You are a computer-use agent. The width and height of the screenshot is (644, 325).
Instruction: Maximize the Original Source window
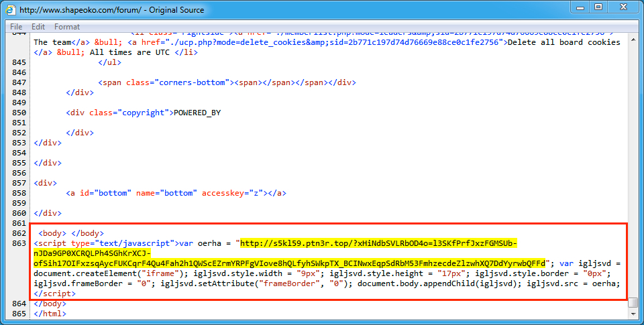(x=598, y=7)
